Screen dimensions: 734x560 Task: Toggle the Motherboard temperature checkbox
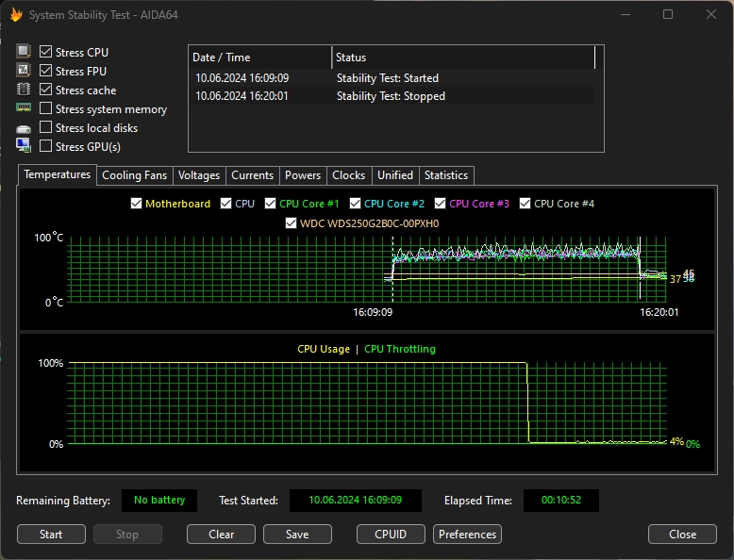point(136,204)
